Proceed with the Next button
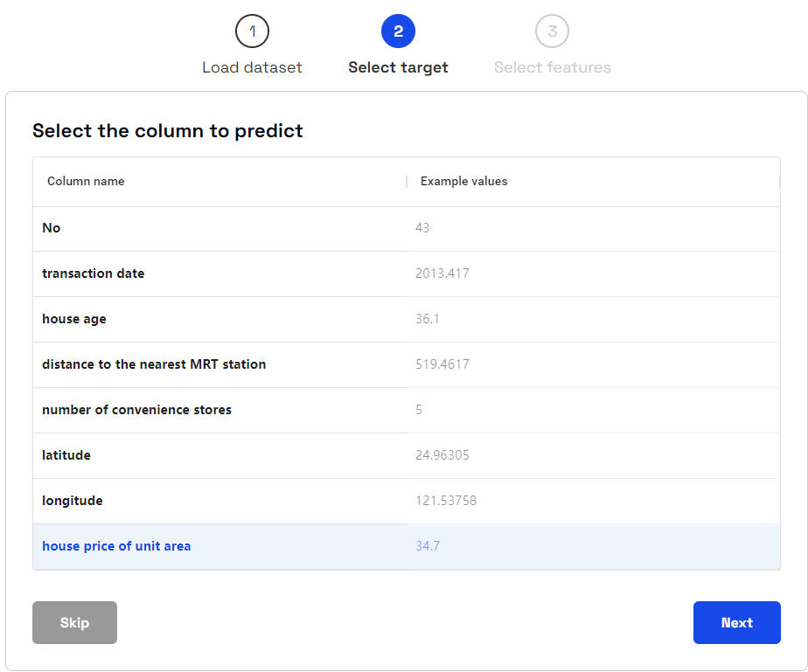The width and height of the screenshot is (808, 672). pyautogui.click(x=736, y=622)
